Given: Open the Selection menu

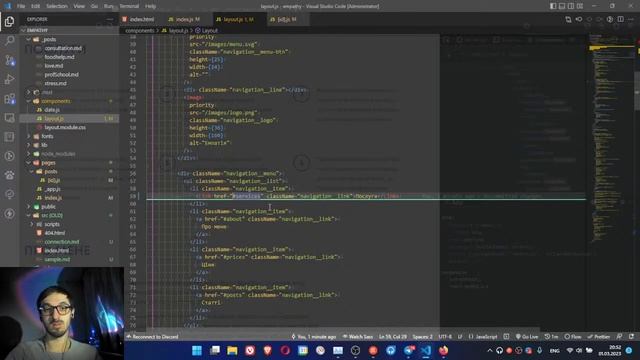Looking at the screenshot, I should [57, 6].
